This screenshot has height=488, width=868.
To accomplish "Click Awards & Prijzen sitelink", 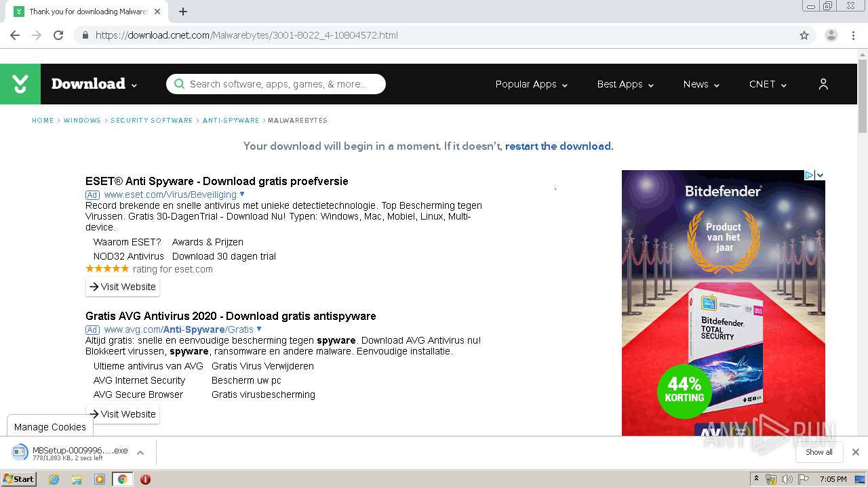I will coord(208,242).
